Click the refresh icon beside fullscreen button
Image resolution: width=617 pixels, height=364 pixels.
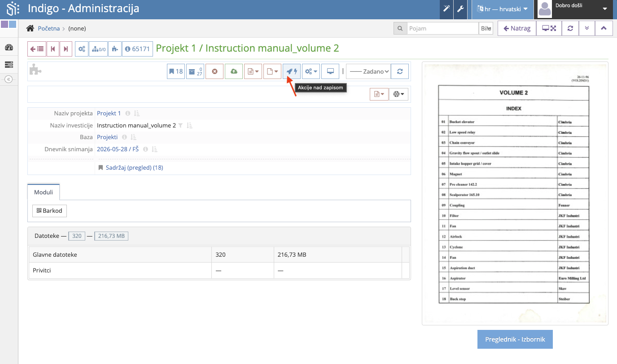570,28
